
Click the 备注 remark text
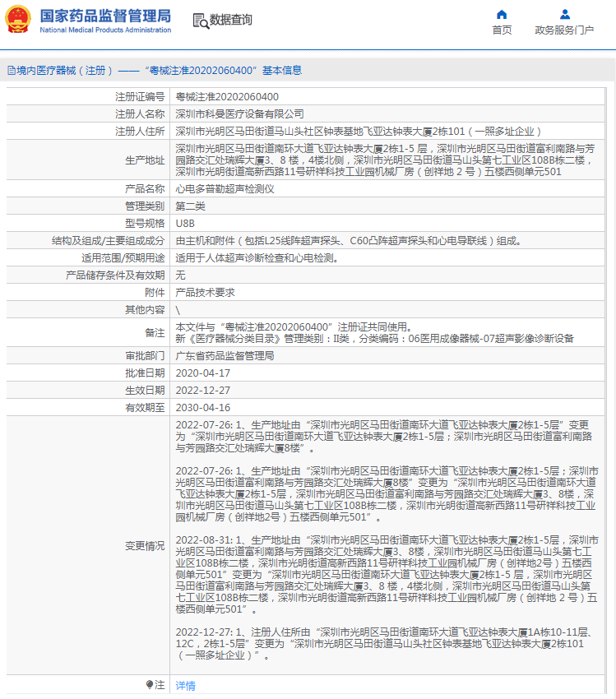pyautogui.click(x=374, y=332)
